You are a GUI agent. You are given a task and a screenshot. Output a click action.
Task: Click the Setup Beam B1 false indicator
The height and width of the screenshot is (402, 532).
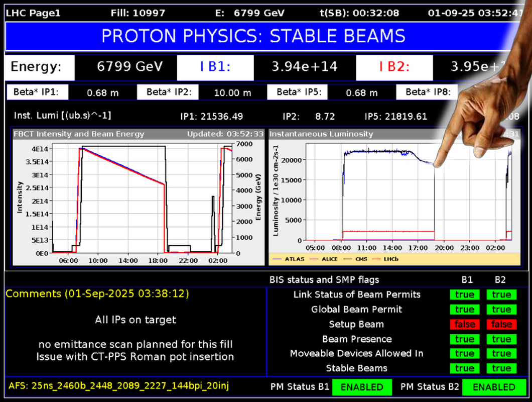click(x=464, y=324)
